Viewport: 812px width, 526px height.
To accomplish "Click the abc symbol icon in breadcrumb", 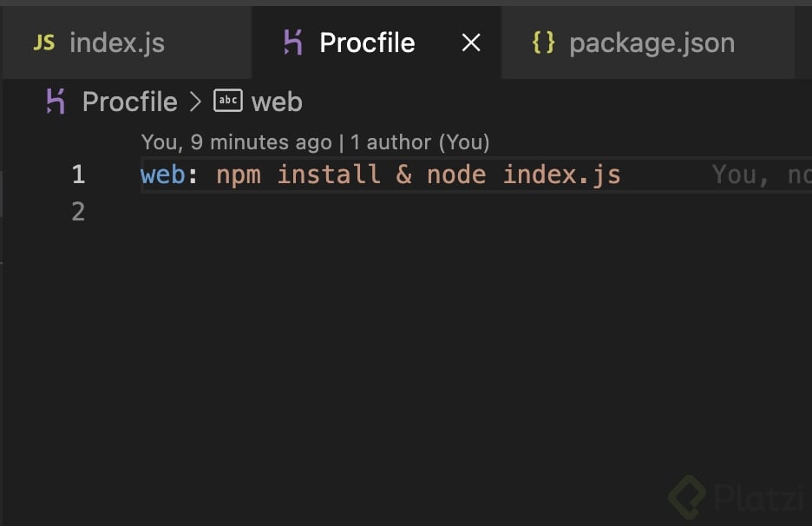I will (x=228, y=101).
